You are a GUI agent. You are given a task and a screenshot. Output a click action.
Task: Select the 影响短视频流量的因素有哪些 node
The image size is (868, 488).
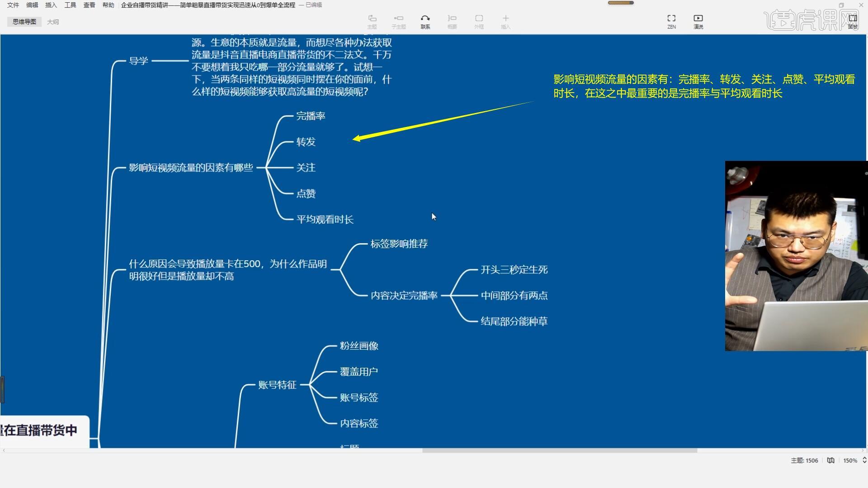[191, 168]
